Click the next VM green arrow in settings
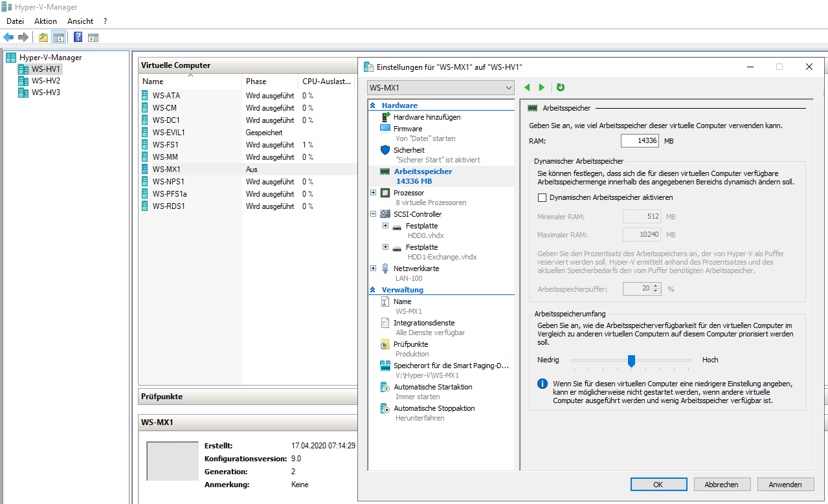This screenshot has width=828, height=504. click(542, 87)
